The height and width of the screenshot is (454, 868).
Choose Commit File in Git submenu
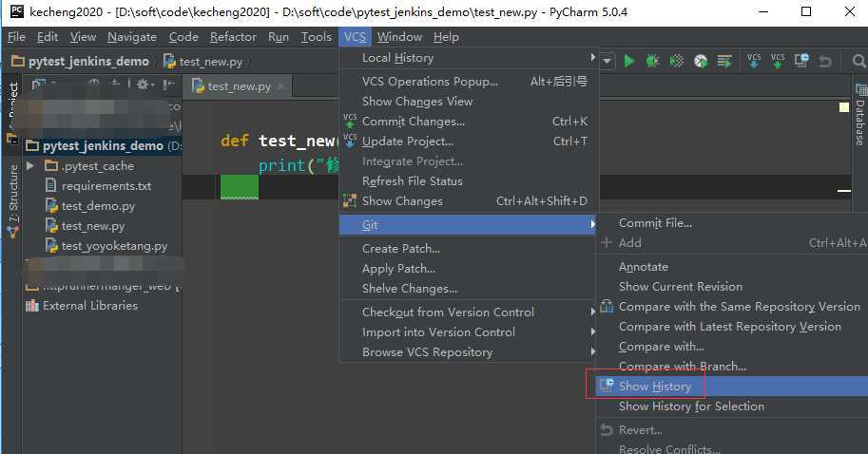732,223
